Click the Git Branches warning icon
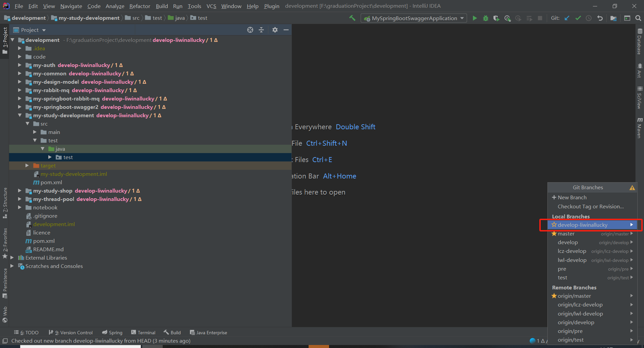The image size is (644, 348). [632, 188]
